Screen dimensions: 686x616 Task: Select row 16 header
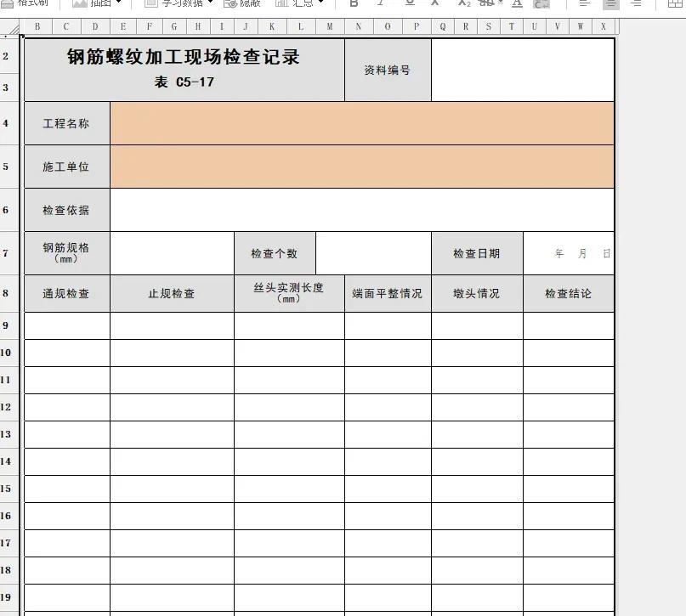(9, 516)
